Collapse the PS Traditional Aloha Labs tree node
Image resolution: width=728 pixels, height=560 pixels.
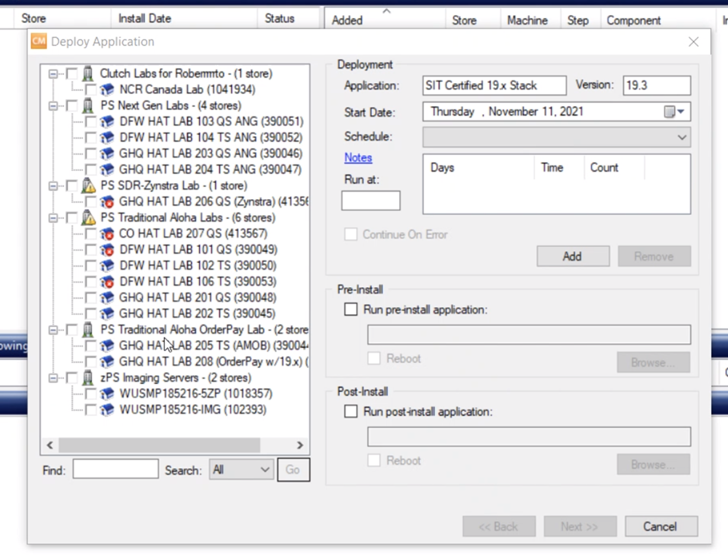click(x=53, y=218)
